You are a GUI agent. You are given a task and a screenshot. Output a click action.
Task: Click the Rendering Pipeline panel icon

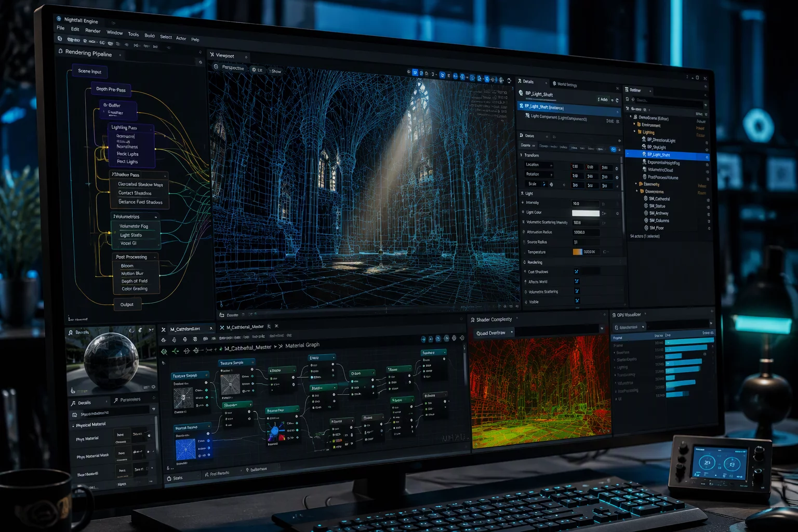[61, 51]
